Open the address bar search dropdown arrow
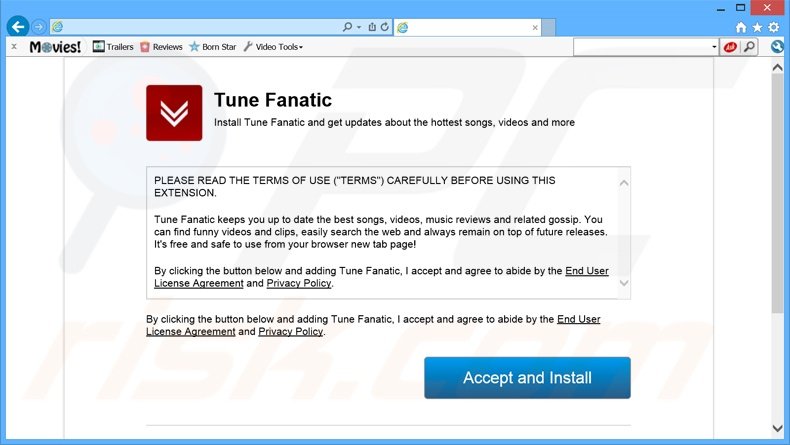This screenshot has width=790, height=445. [359, 27]
